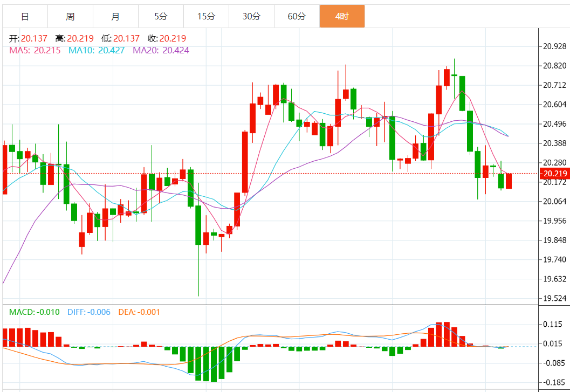Click the 0.115 MACD axis label
Screen dimensions: 570x392
pos(553,324)
